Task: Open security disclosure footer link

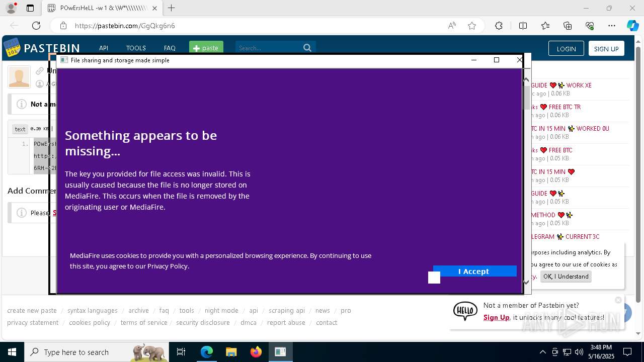Action: [203, 322]
